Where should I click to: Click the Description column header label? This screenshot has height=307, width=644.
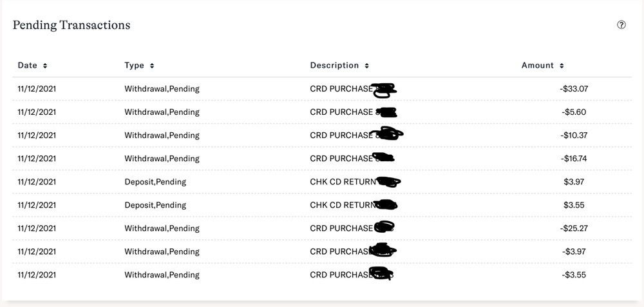coord(334,65)
